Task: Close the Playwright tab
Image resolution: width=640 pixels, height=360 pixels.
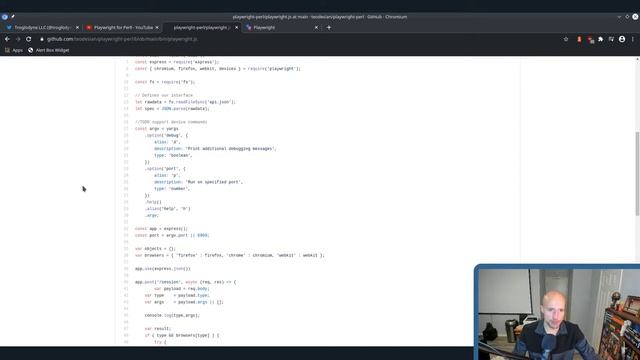Action: (316, 27)
